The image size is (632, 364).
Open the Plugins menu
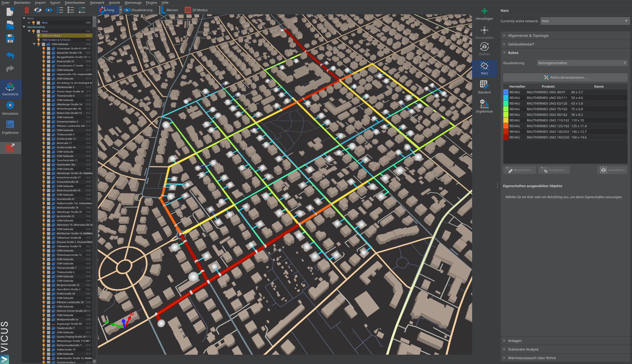click(151, 3)
